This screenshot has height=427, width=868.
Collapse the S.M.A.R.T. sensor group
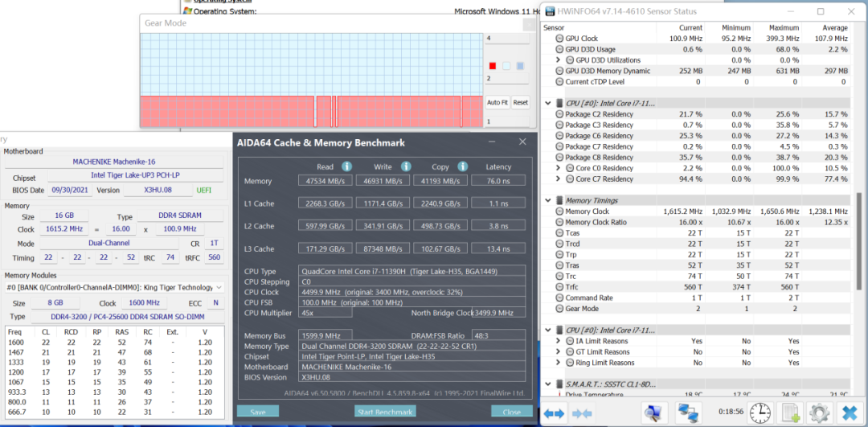(x=548, y=384)
